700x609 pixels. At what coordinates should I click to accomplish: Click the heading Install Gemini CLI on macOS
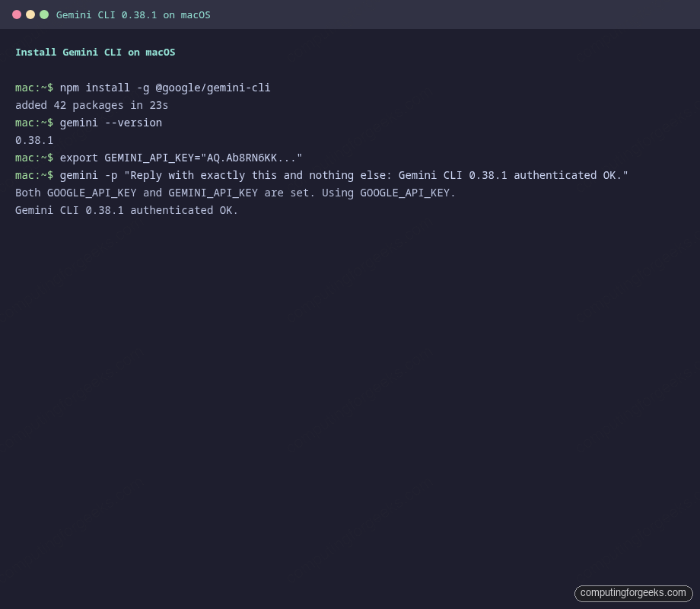[95, 52]
